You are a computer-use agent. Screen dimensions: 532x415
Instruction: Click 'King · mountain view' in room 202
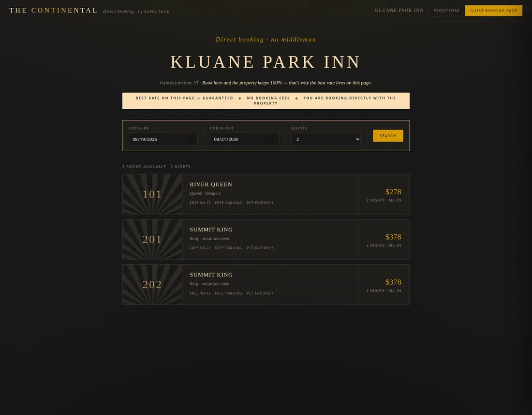pos(209,284)
